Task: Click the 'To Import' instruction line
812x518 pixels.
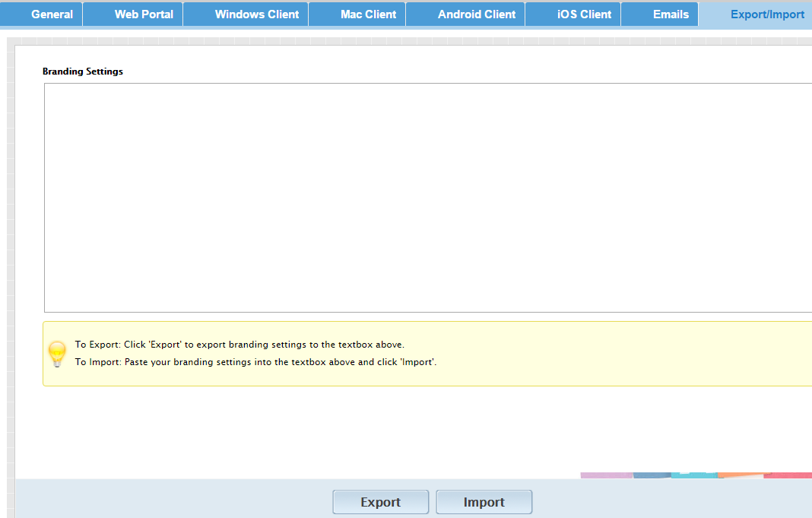Action: pos(255,362)
